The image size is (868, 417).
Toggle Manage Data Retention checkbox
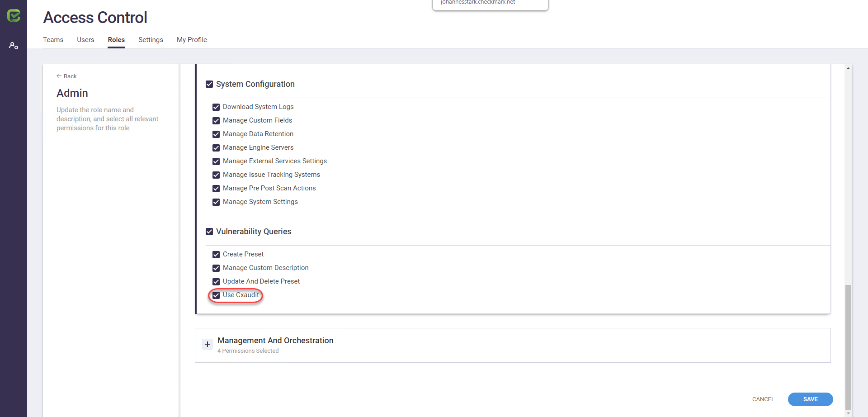[x=216, y=134]
